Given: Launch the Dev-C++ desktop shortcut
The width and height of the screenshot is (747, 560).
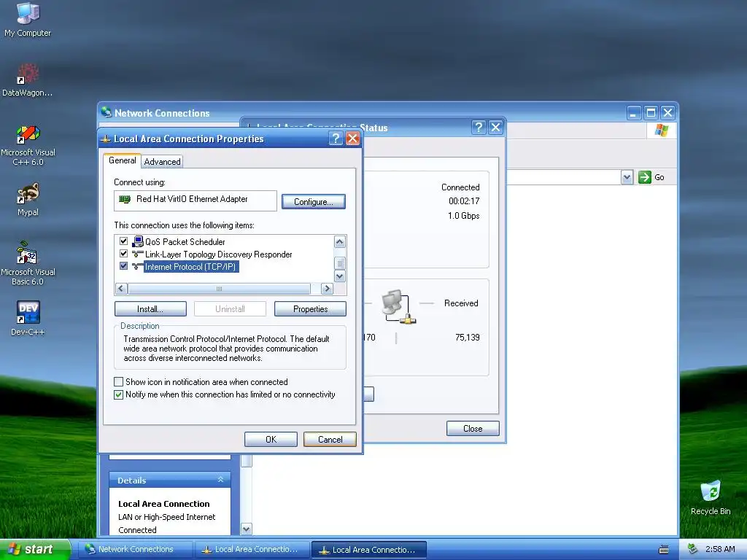Looking at the screenshot, I should pyautogui.click(x=28, y=318).
